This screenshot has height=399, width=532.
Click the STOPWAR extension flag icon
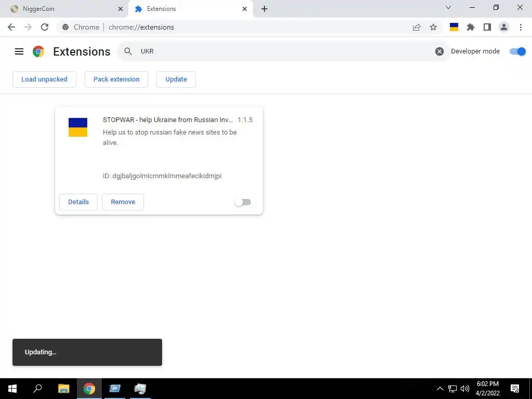(x=78, y=127)
